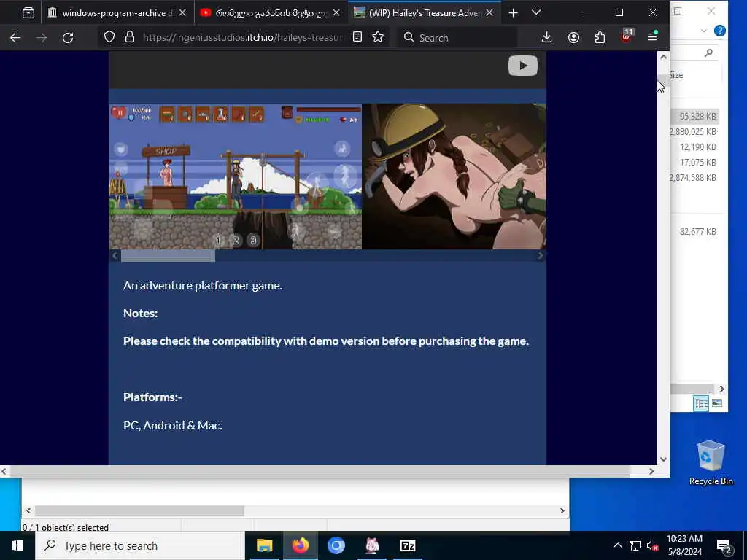Open a new tab with the plus button
747x560 pixels.
click(513, 13)
